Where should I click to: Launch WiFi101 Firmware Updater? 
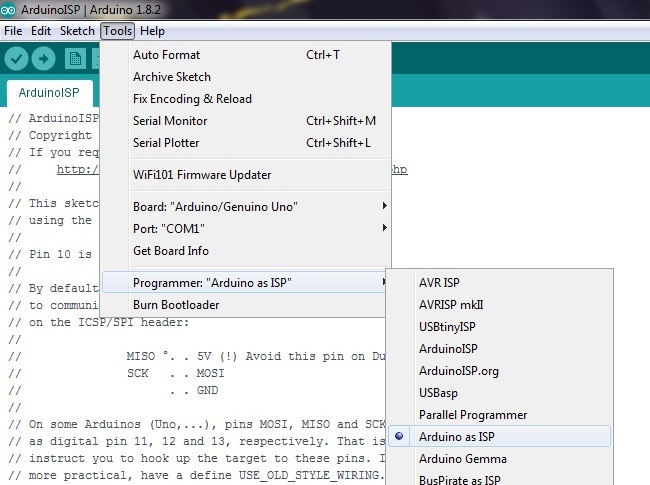tap(245, 175)
